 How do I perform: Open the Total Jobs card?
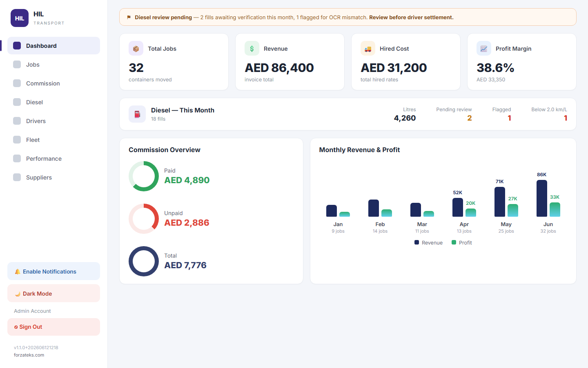pos(174,62)
